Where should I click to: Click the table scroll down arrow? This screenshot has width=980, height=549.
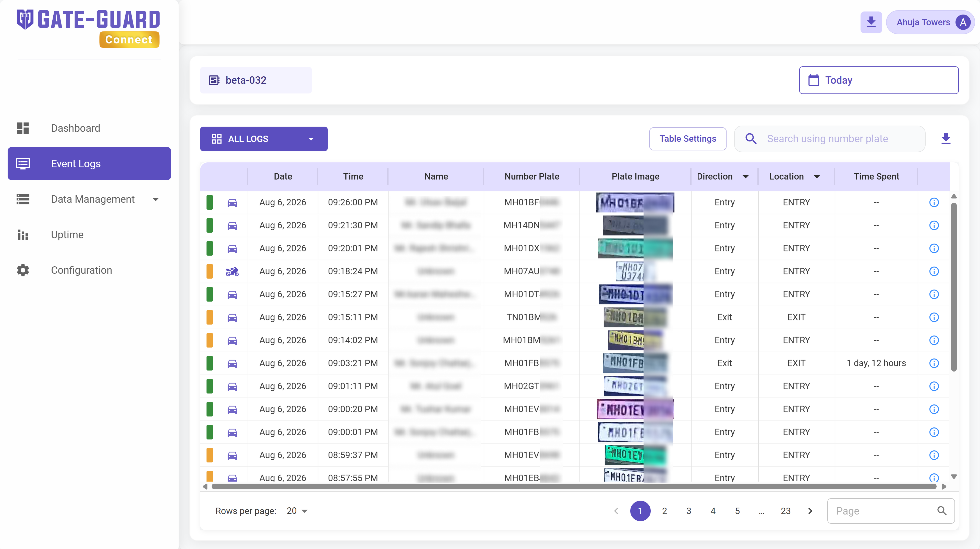[x=953, y=476]
